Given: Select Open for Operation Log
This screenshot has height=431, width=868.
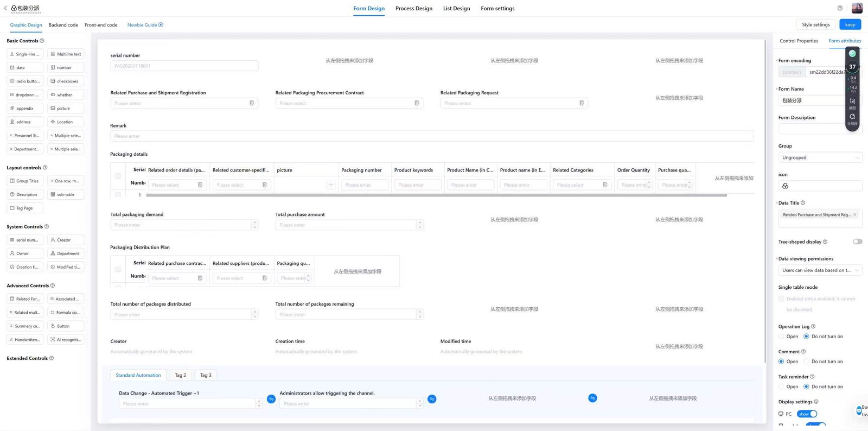Looking at the screenshot, I should [781, 337].
